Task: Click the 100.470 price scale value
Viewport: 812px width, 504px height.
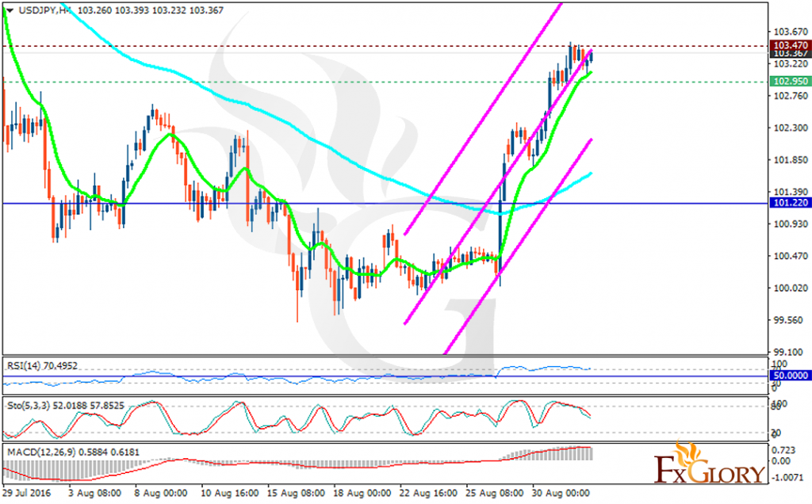Action: [791, 256]
